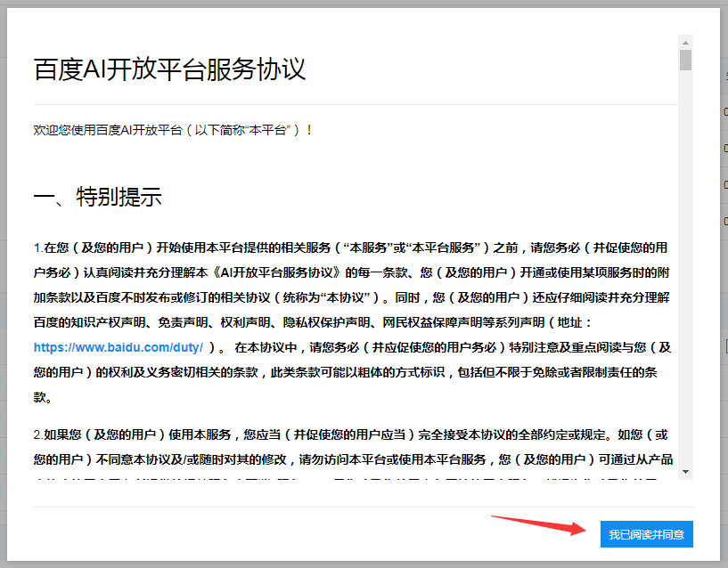
Task: Click the paragraph starting 2.如果您(及您的用户)
Action: 353,455
